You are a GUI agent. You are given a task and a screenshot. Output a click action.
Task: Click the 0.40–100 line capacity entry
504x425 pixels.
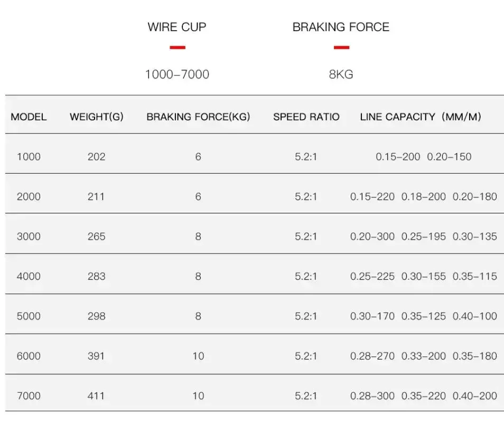coord(474,316)
